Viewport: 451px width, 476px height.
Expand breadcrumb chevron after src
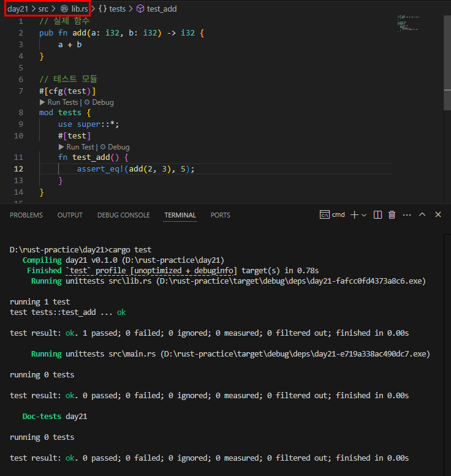click(x=53, y=9)
